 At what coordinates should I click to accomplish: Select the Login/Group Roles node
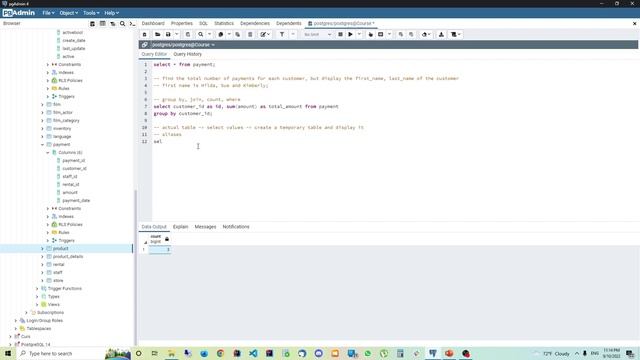pos(44,320)
